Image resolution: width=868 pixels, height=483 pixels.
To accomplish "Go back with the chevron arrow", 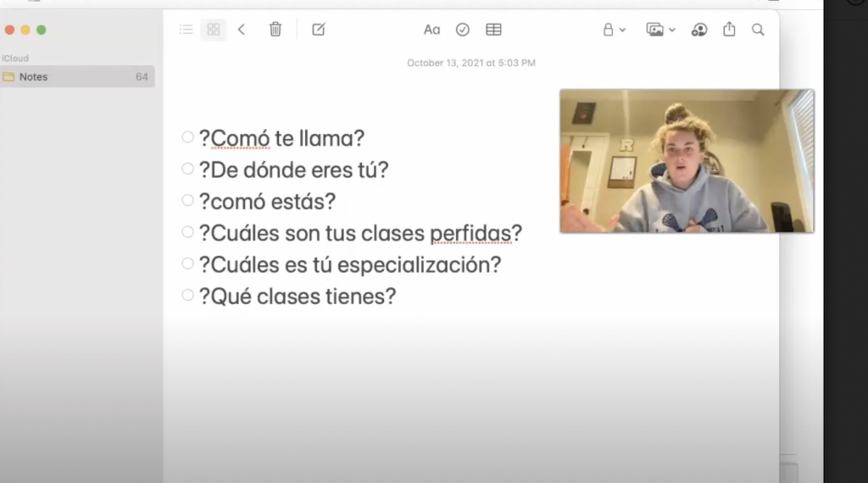I will (x=242, y=30).
